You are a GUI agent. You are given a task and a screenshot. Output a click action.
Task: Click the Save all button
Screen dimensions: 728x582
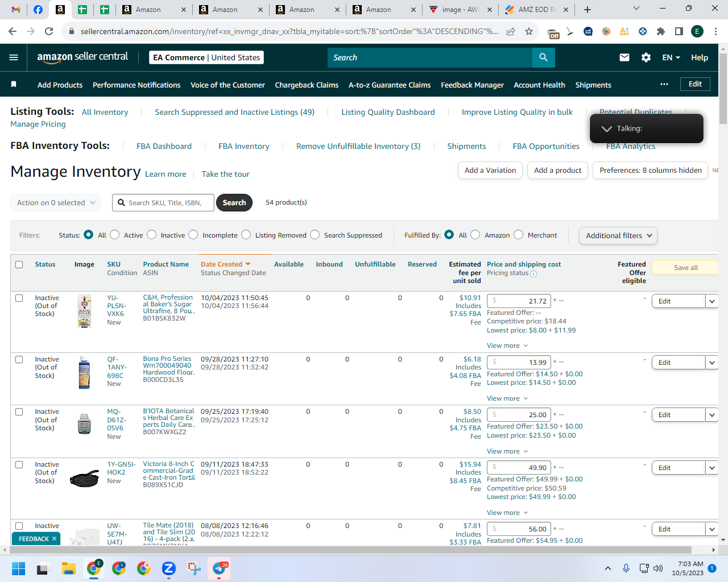click(686, 268)
